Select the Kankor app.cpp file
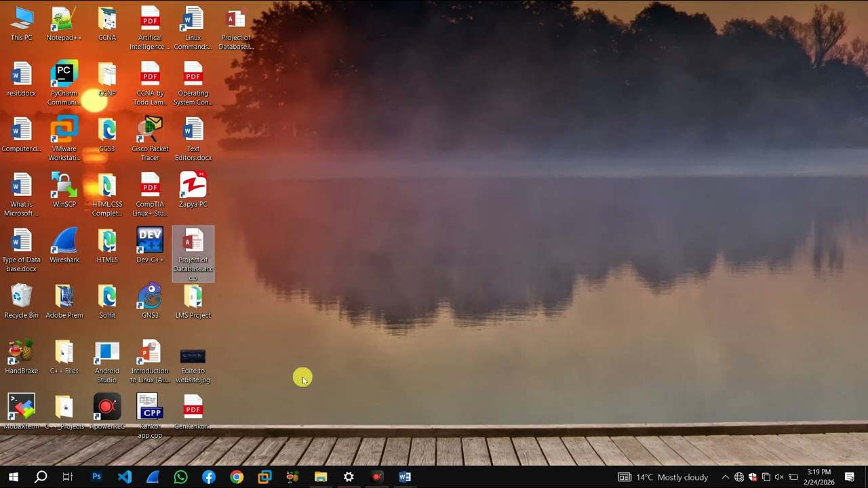868x488 pixels. (150, 416)
